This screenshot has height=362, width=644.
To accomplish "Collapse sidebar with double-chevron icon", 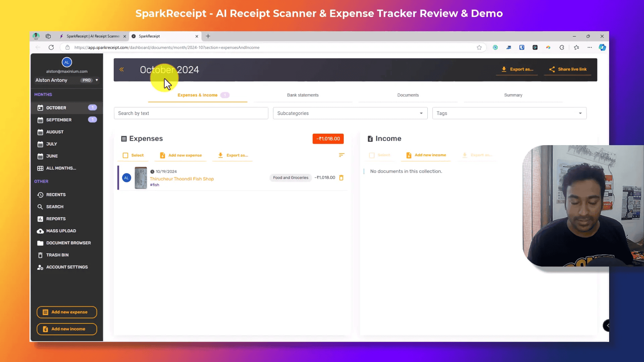I will pyautogui.click(x=121, y=69).
